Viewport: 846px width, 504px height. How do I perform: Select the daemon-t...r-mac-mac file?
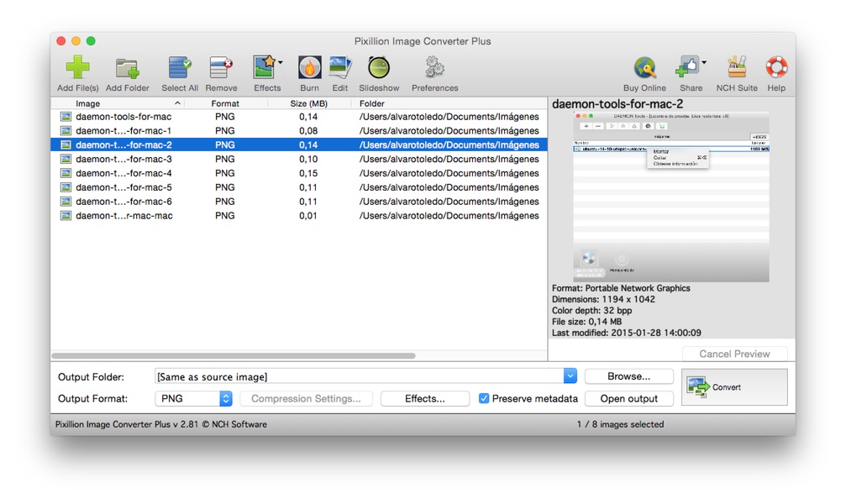[299, 215]
